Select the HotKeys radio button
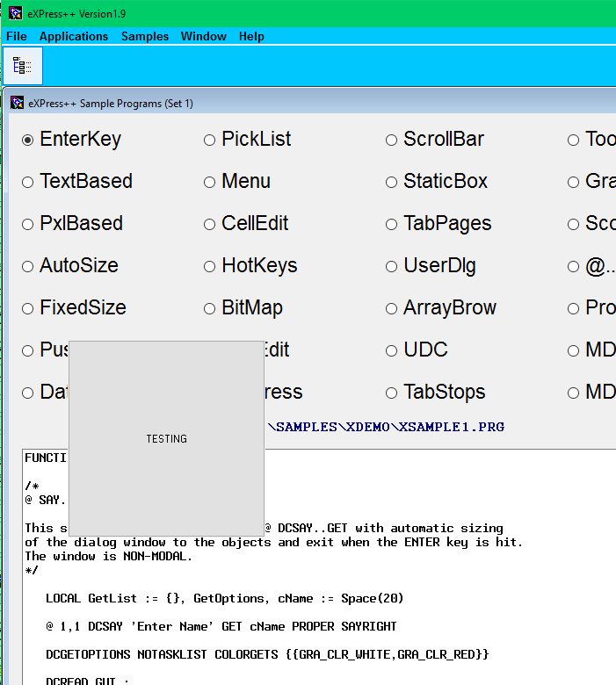This screenshot has height=685, width=616. [x=209, y=266]
